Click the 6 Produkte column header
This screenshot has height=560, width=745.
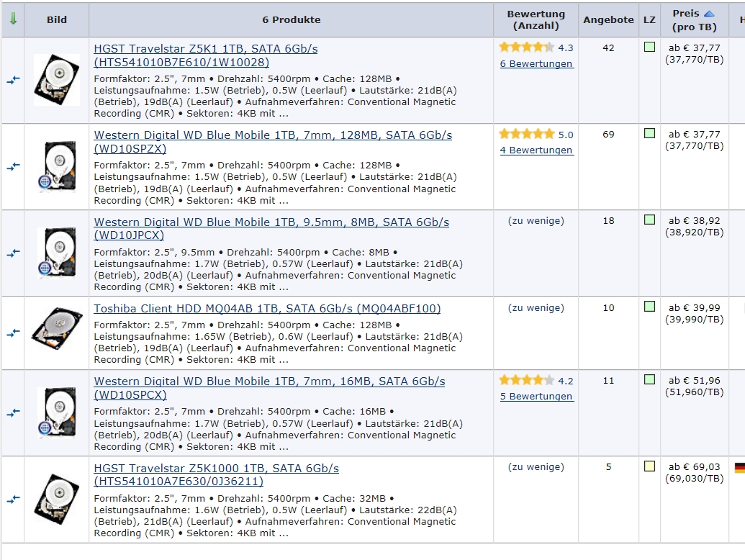click(292, 19)
